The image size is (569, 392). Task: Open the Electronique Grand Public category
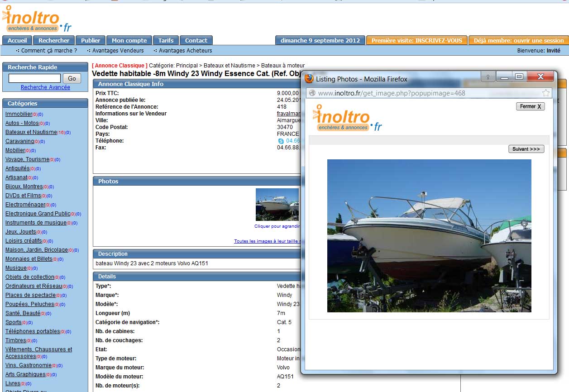click(38, 214)
